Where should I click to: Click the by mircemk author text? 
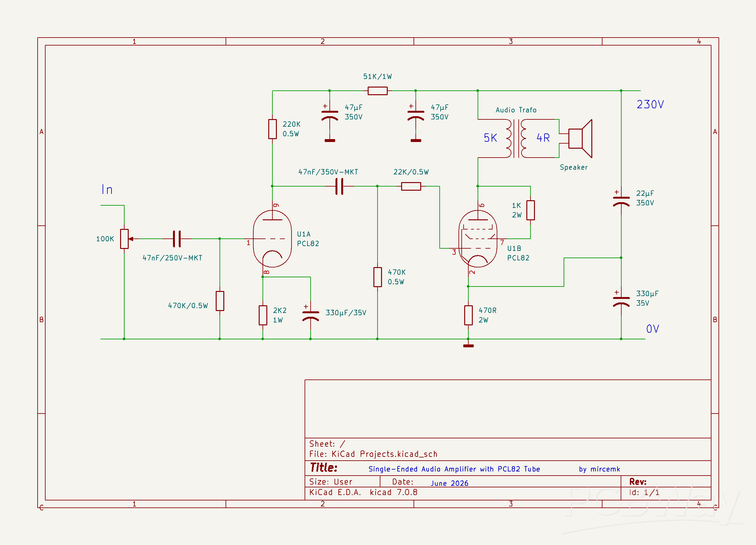[x=599, y=469]
